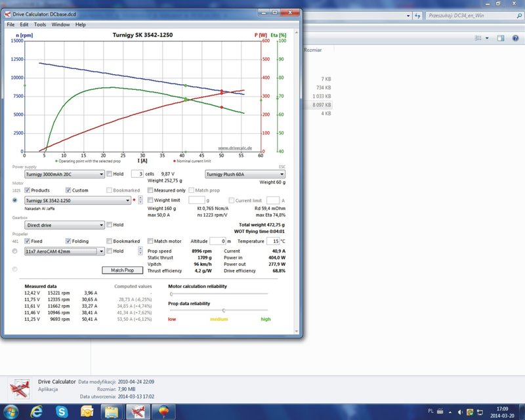The image size is (525, 420).
Task: Open the Window menu
Action: pos(60,24)
